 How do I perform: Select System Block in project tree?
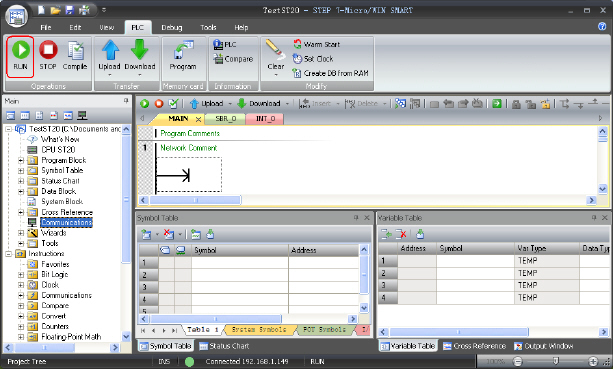tap(62, 202)
